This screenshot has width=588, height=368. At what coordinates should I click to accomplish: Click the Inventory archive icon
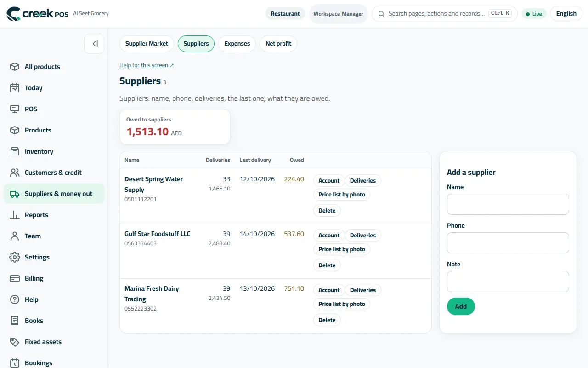15,151
